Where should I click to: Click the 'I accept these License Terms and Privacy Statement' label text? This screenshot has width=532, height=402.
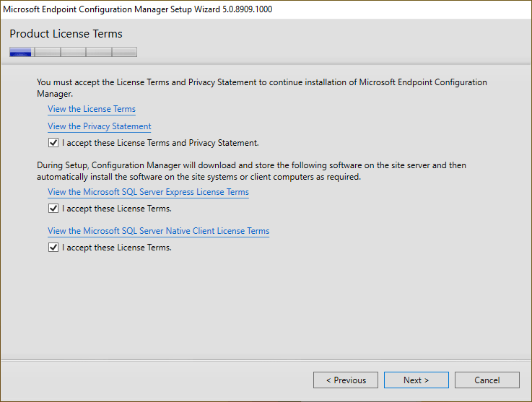[160, 143]
